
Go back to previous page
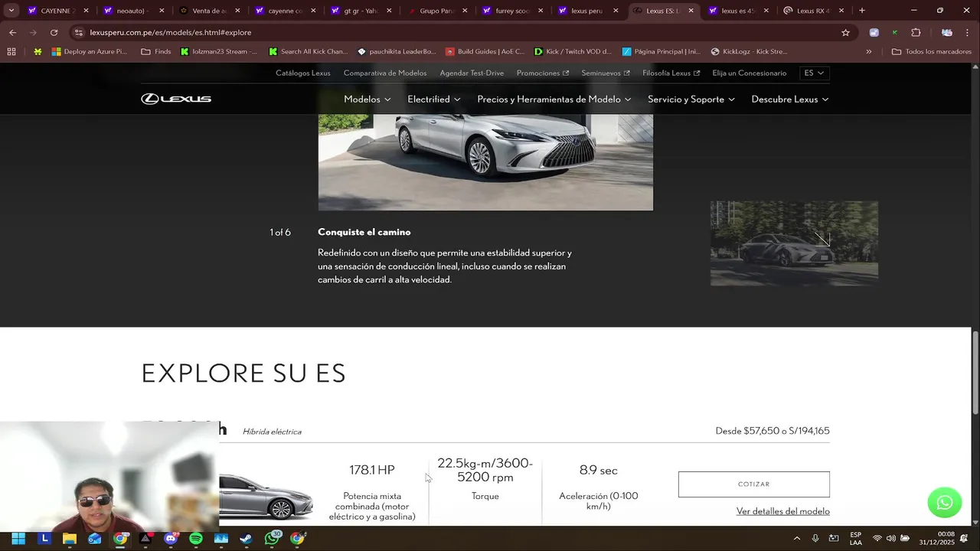[x=12, y=32]
